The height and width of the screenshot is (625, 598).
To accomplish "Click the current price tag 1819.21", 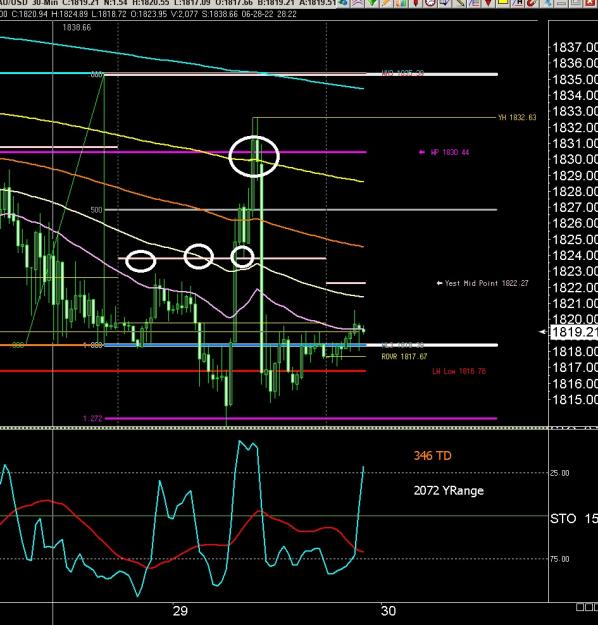I will [x=574, y=332].
